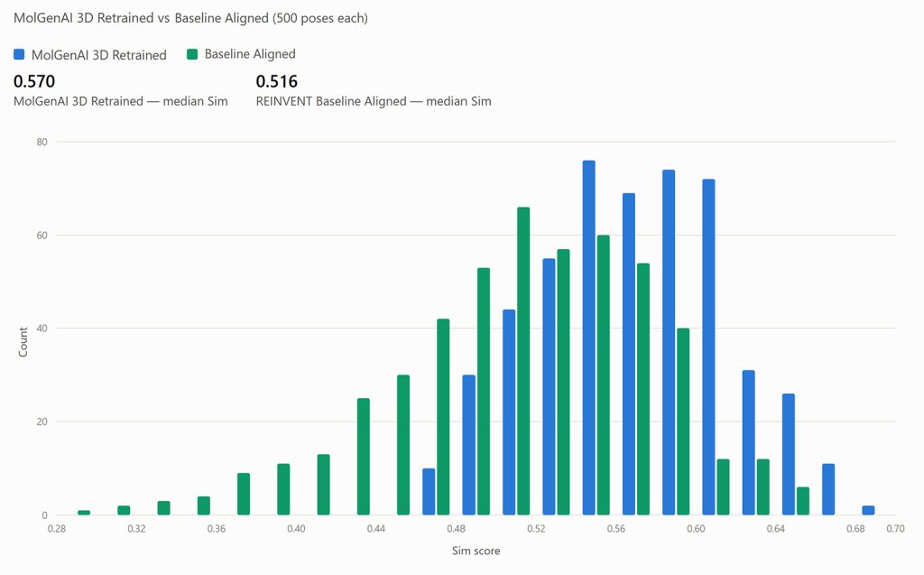924x575 pixels.
Task: Click the green bar between 0.58 and 0.60
Action: pyautogui.click(x=683, y=422)
